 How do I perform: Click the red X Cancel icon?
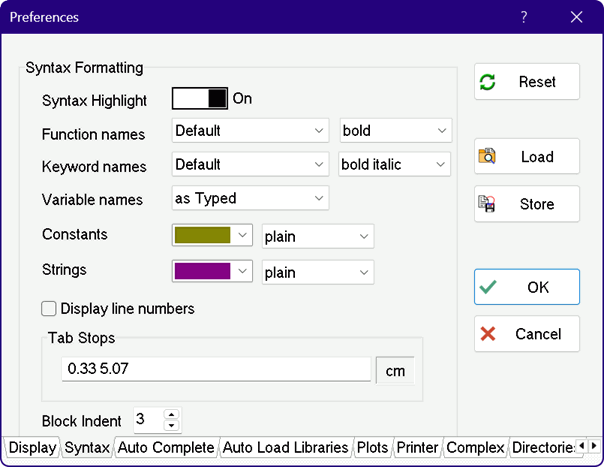point(488,334)
